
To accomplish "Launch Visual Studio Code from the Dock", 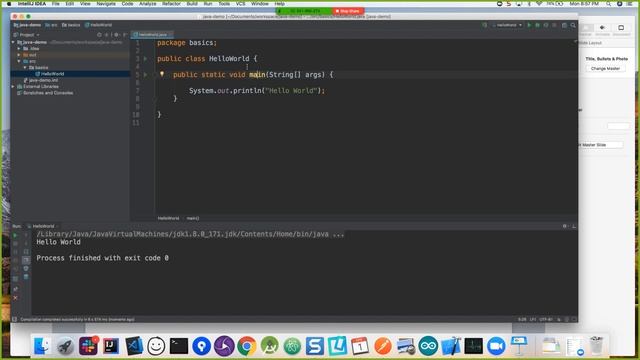I will tap(133, 346).
